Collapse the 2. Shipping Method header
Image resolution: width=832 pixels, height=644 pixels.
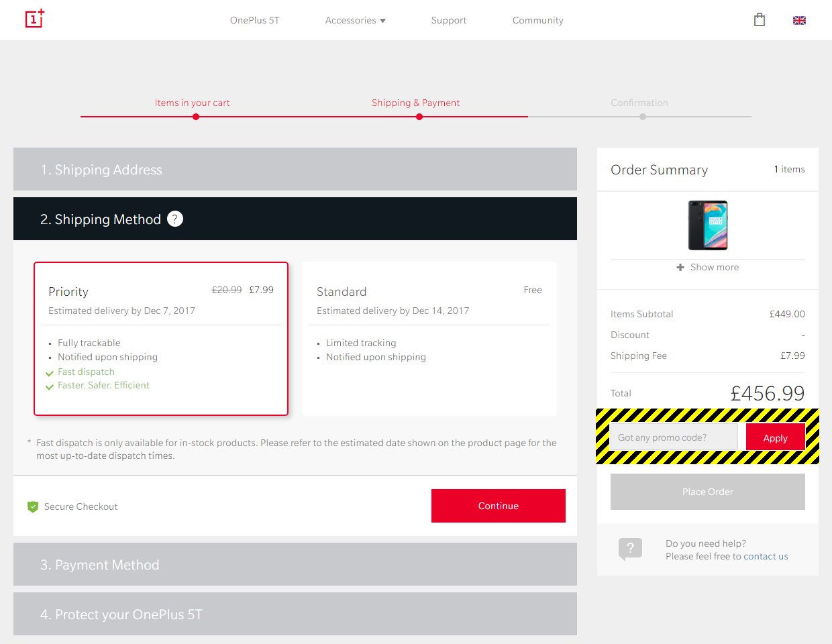295,219
